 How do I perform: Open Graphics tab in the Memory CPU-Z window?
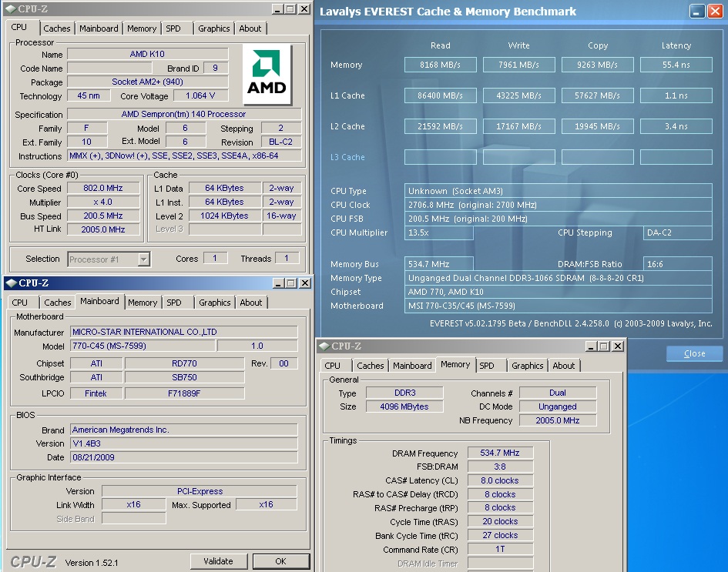click(x=528, y=366)
